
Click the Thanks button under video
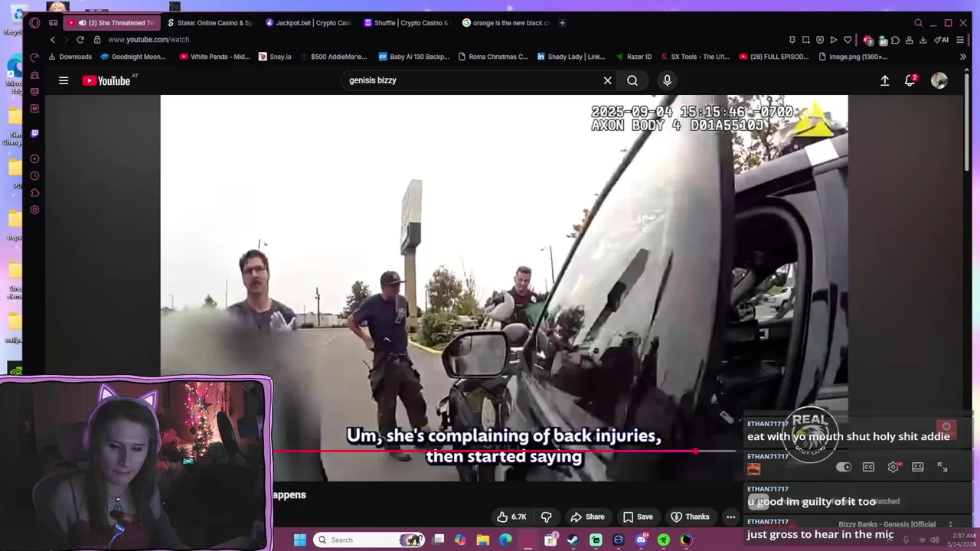click(x=690, y=517)
